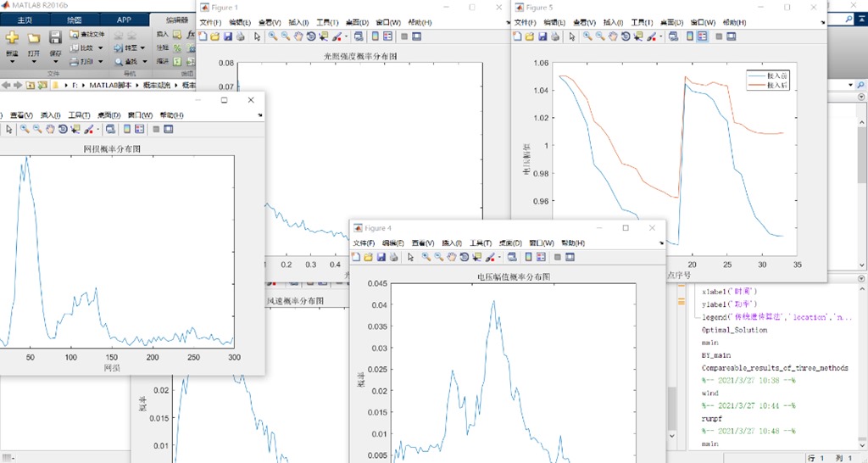The height and width of the screenshot is (463, 868).
Task: Select runpf in command history
Action: (x=711, y=419)
